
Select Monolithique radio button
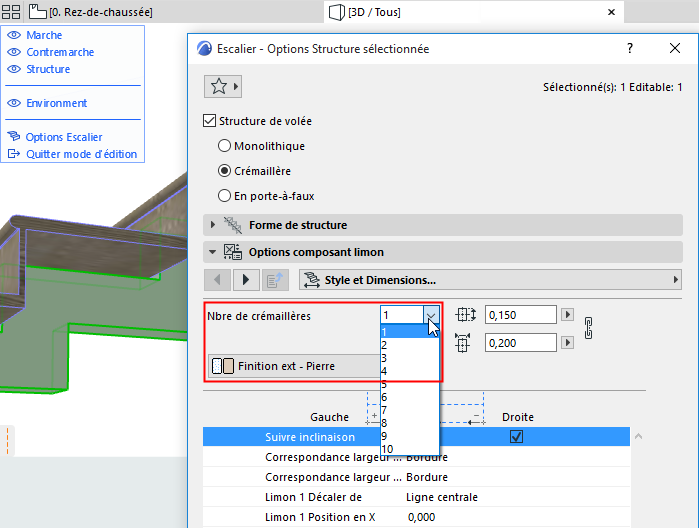click(224, 146)
